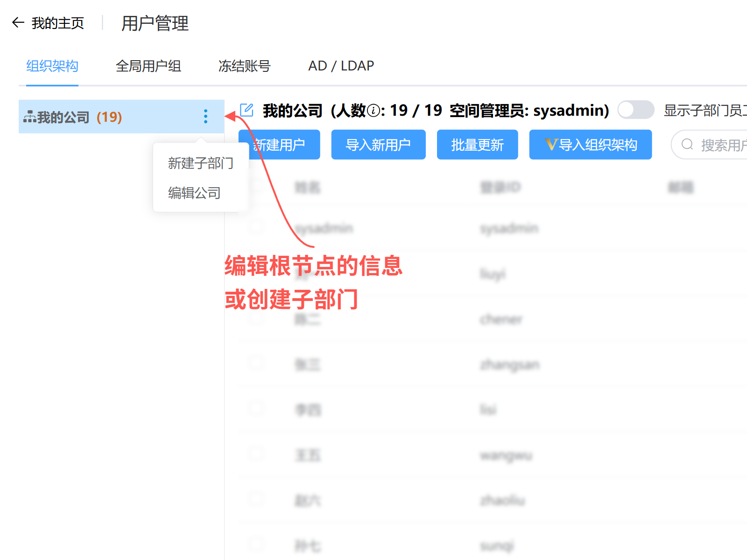Open the AD / LDAP tab

pyautogui.click(x=341, y=66)
